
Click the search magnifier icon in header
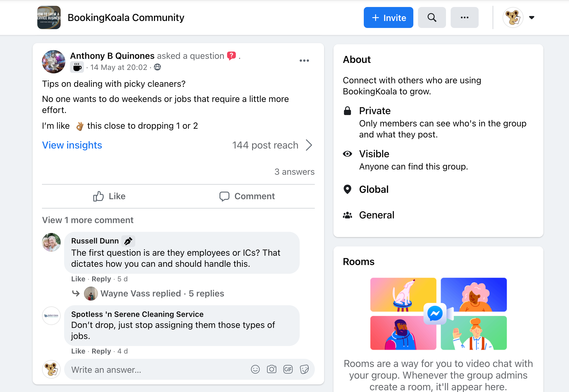[432, 17]
